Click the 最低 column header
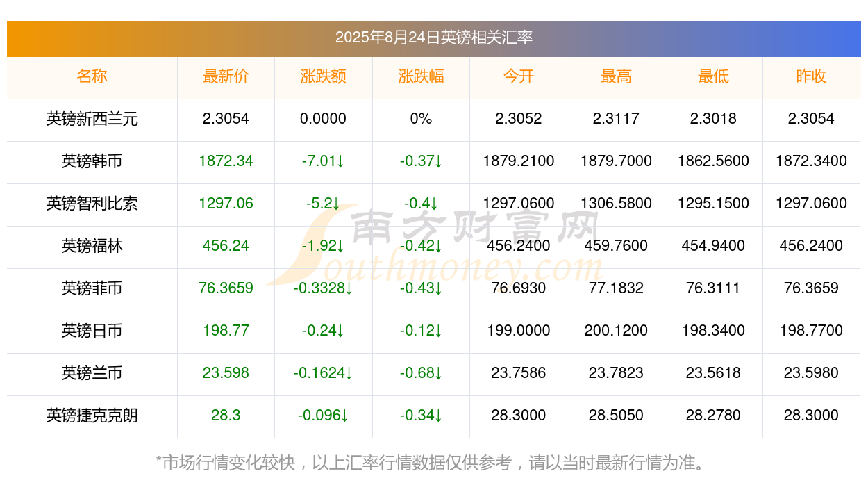This screenshot has height=485, width=868. (x=714, y=76)
